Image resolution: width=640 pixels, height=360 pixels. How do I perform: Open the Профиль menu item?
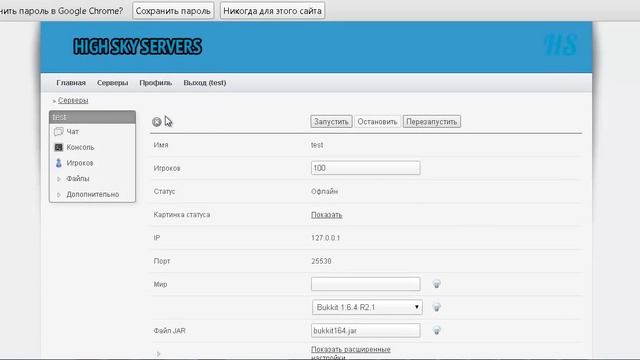pos(156,83)
